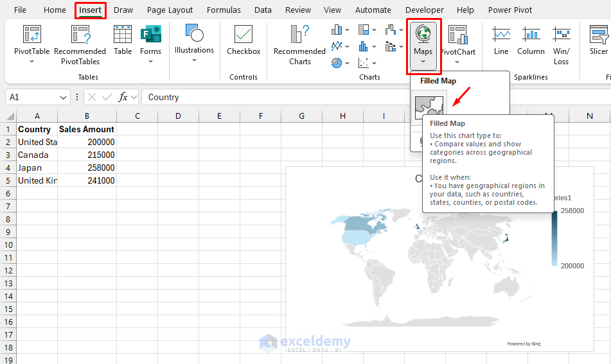
Task: Switch to the Developer tab
Action: (x=424, y=10)
